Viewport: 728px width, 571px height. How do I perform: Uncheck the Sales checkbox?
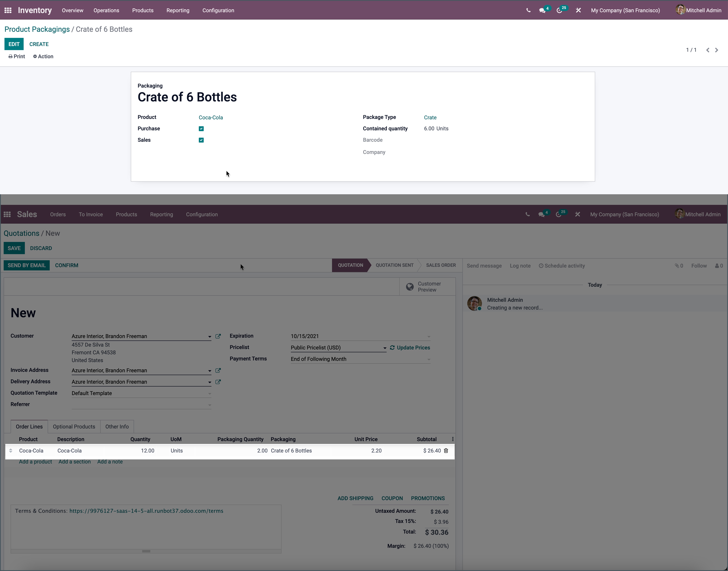tap(201, 140)
